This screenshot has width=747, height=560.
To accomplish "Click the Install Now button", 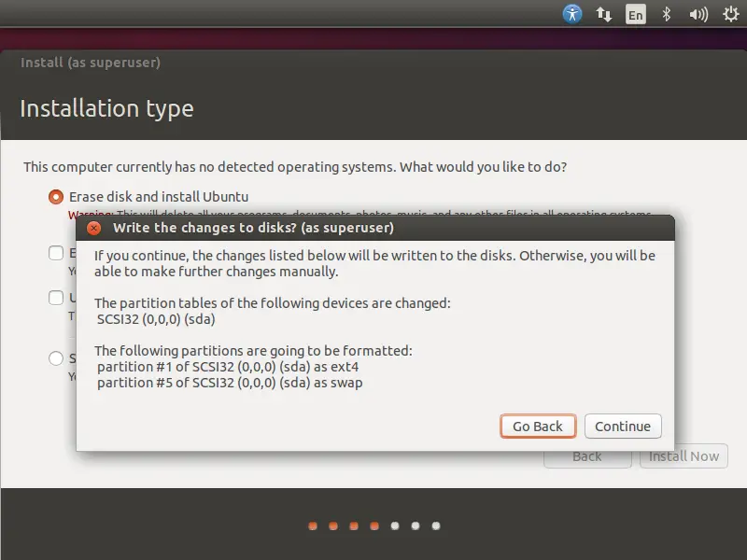I will click(x=684, y=456).
